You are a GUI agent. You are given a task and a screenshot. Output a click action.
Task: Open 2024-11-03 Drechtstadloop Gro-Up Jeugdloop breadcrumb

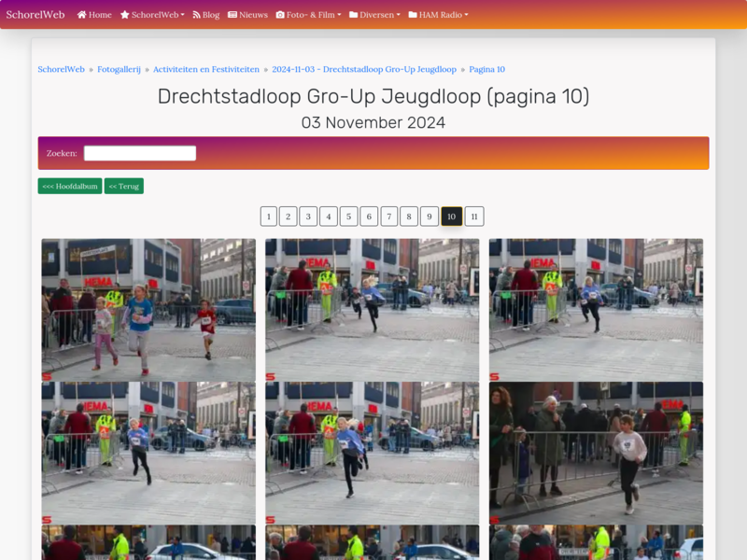(x=364, y=69)
